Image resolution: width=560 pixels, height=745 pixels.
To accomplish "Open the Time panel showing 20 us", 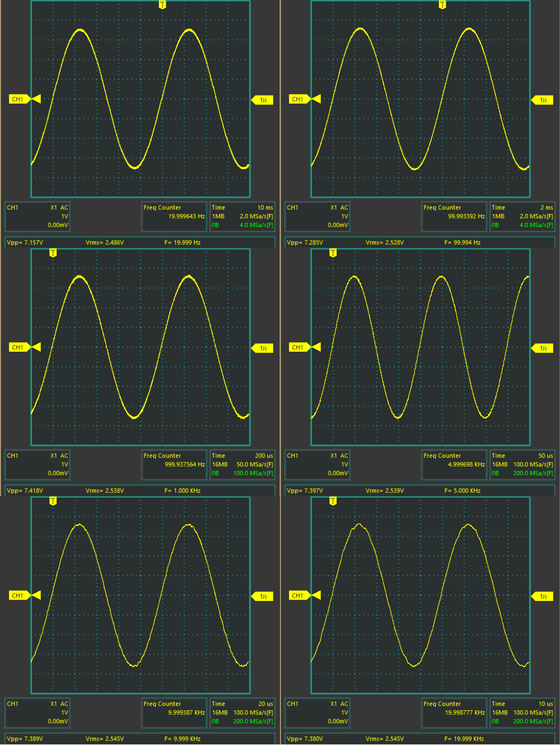I will tap(242, 713).
